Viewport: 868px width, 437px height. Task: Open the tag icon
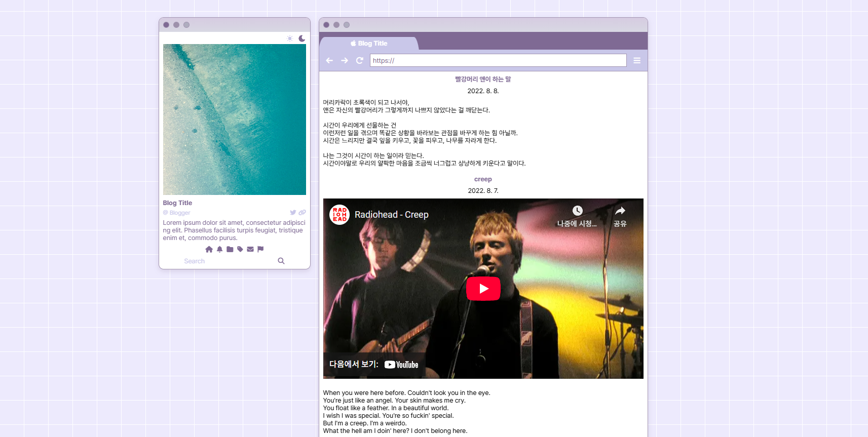tap(240, 249)
